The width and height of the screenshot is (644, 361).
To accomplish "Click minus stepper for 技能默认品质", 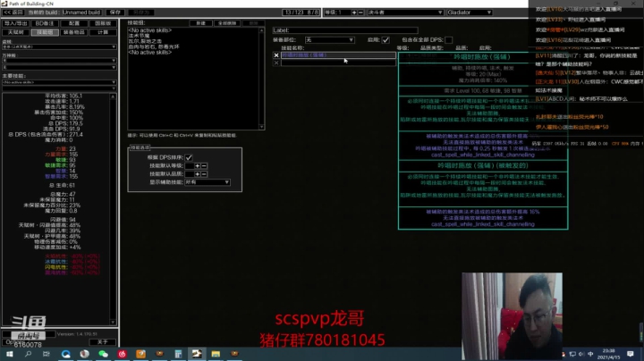I will point(204,174).
